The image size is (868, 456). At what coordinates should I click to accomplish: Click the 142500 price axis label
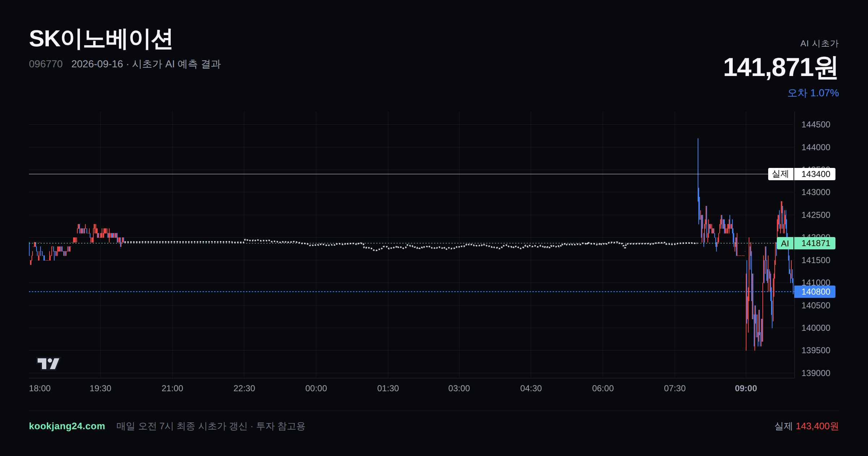816,215
